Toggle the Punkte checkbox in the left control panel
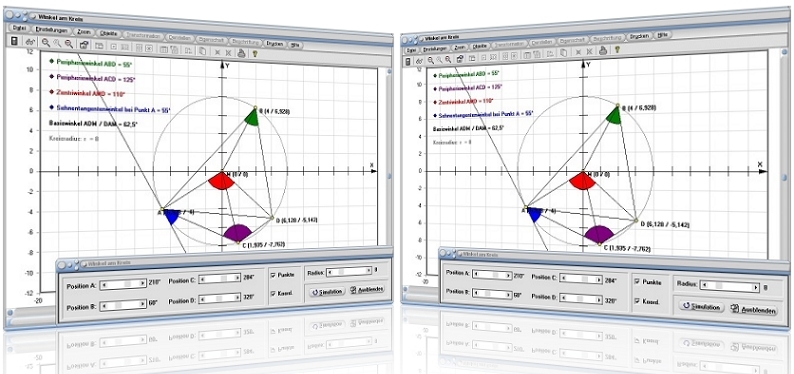Image resolution: width=794 pixels, height=374 pixels. (x=273, y=275)
